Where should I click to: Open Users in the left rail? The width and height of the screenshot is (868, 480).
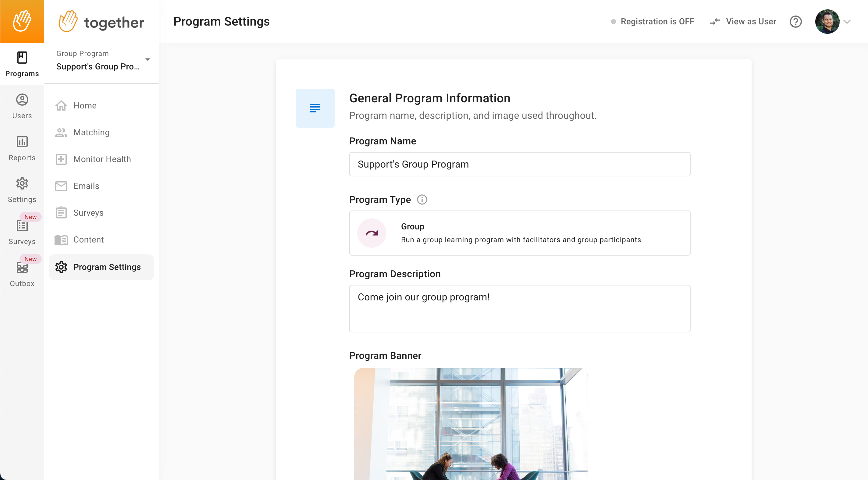[x=22, y=106]
